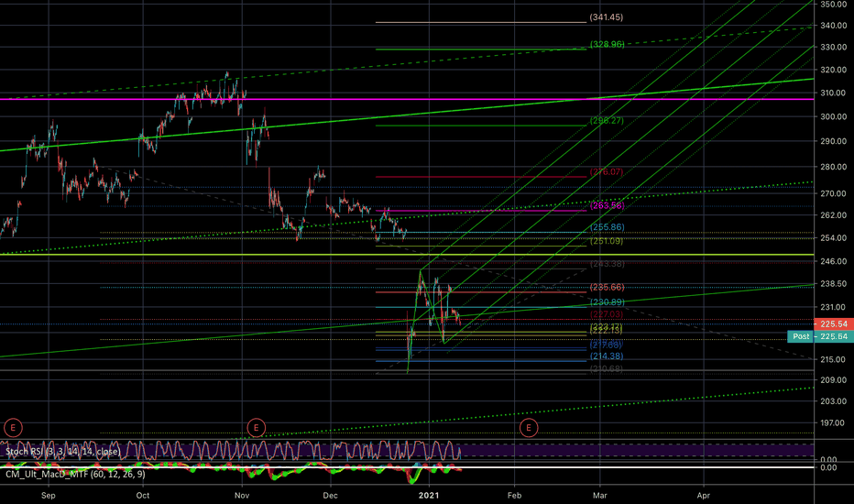
Task: Click 300.00 on the price scale
Action: (x=833, y=116)
